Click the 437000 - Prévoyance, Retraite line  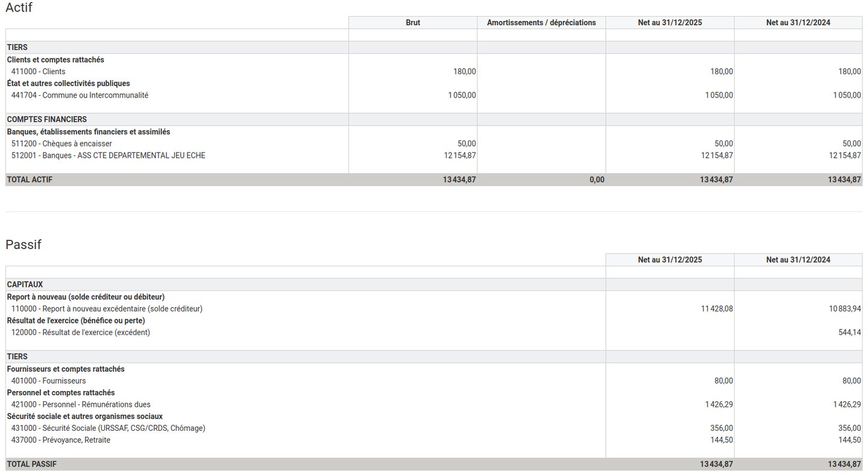pyautogui.click(x=60, y=440)
